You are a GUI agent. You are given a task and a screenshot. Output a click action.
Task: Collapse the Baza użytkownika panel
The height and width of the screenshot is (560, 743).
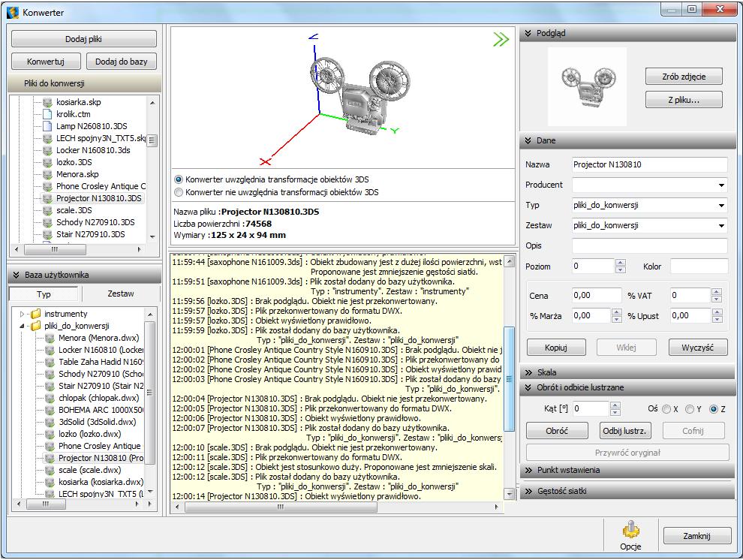pyautogui.click(x=16, y=275)
